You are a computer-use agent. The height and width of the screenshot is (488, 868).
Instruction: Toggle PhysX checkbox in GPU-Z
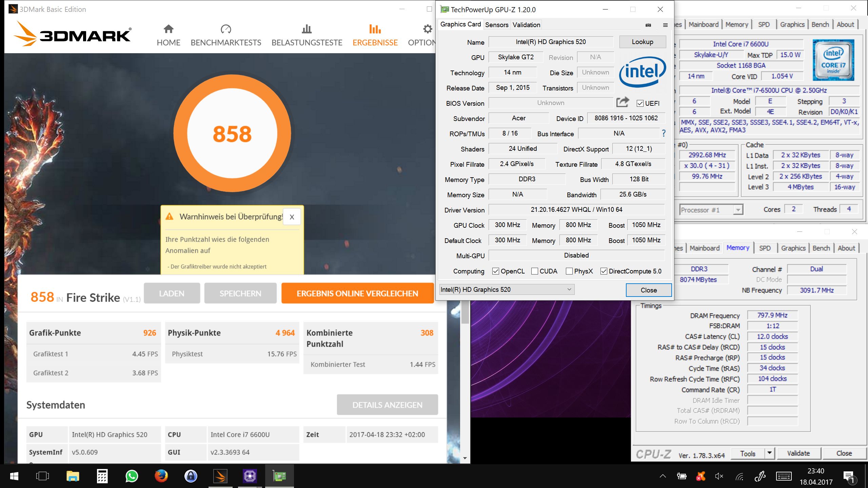(569, 271)
